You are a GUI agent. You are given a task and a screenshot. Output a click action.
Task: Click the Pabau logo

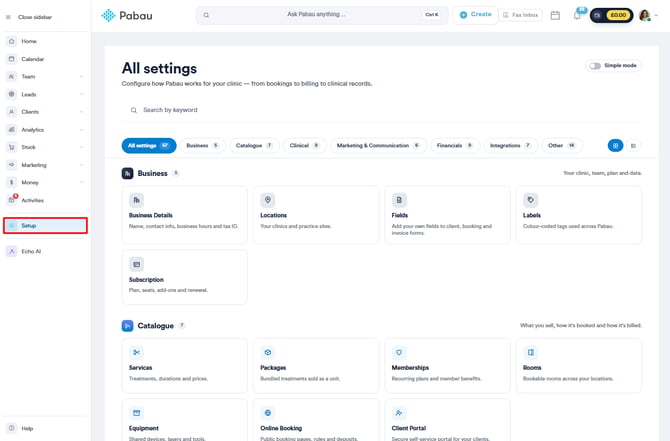[x=127, y=15]
